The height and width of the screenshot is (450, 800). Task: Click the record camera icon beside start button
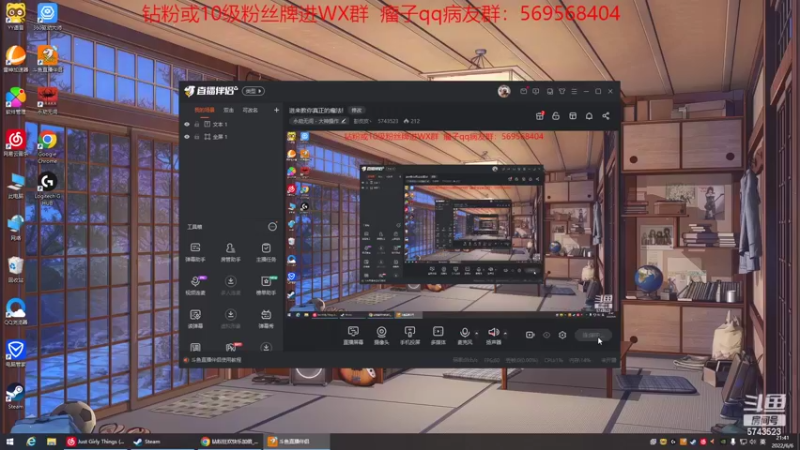pos(530,335)
